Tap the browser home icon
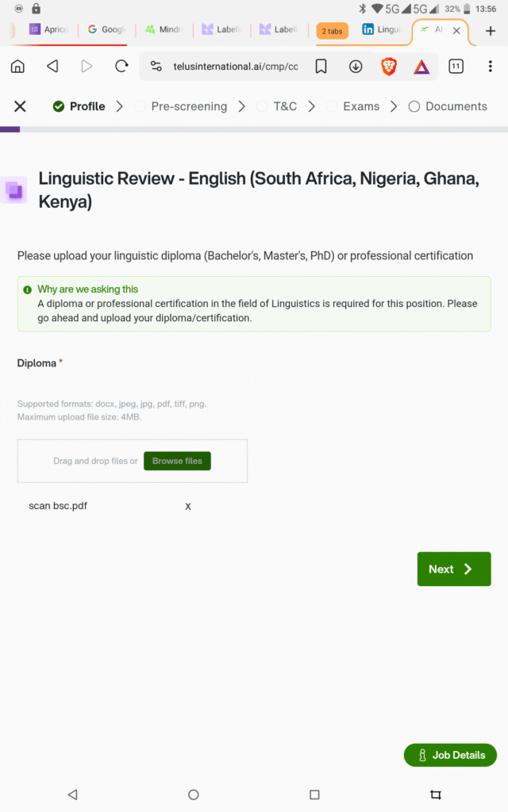Screen dimensions: 508x812 pos(17,67)
